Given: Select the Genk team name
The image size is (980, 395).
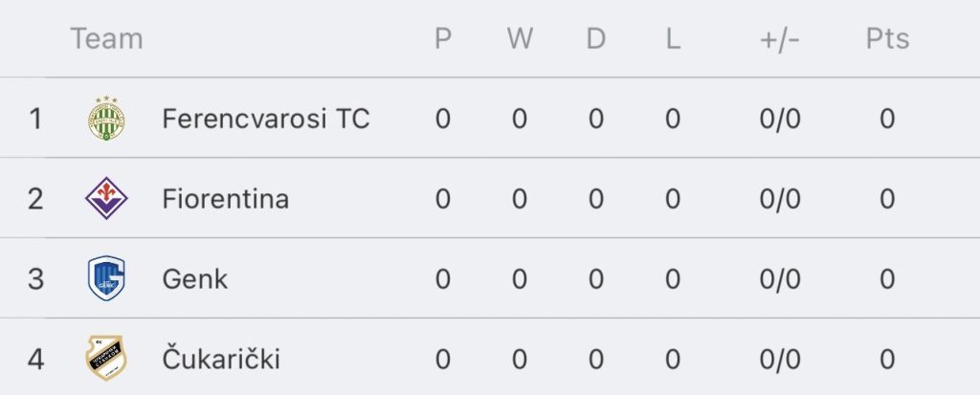Looking at the screenshot, I should (x=195, y=279).
